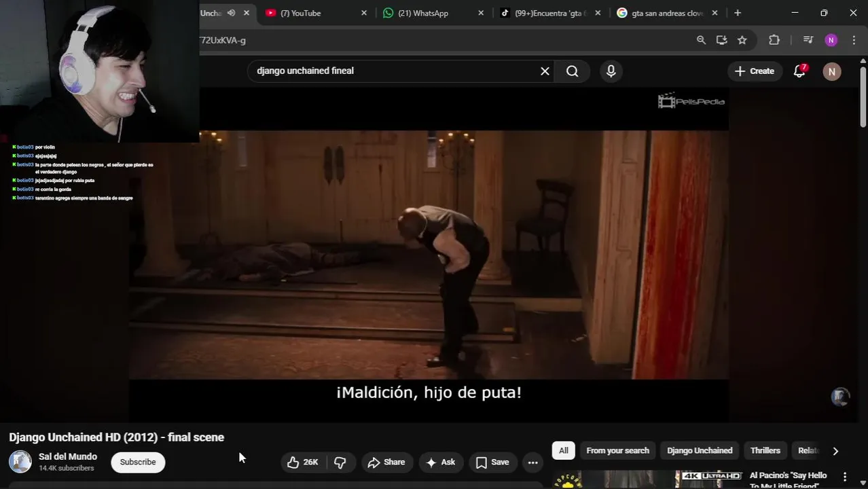
Task: Open the 'Sal del Mundo' channel name link
Action: 68,457
